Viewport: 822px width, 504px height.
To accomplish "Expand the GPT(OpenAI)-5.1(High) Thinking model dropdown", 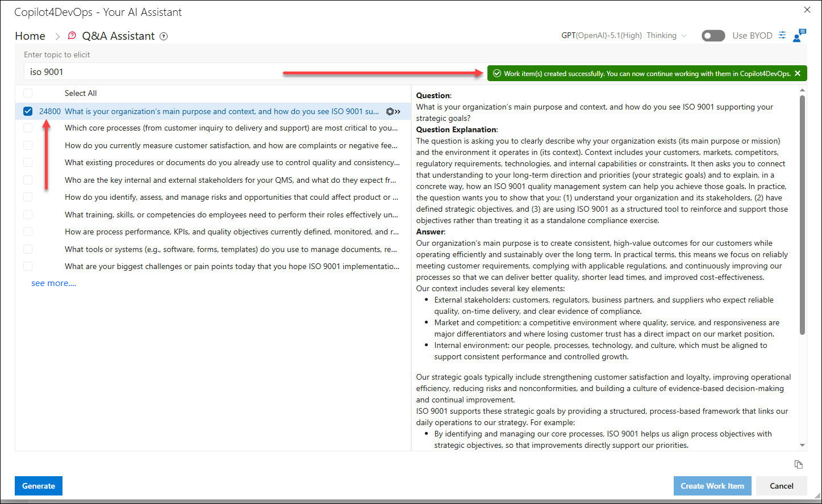I will 624,35.
